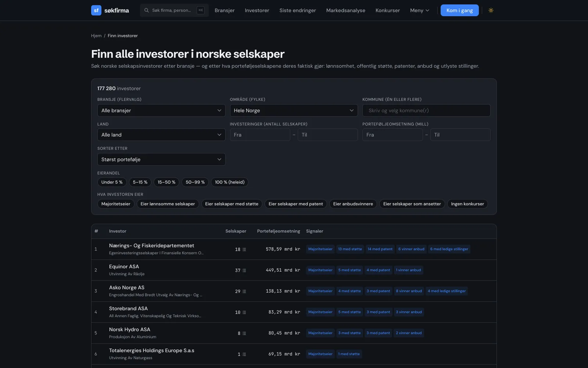The height and width of the screenshot is (368, 588).
Task: Open the Størst portefølje sort dropdown
Action: pos(161,159)
